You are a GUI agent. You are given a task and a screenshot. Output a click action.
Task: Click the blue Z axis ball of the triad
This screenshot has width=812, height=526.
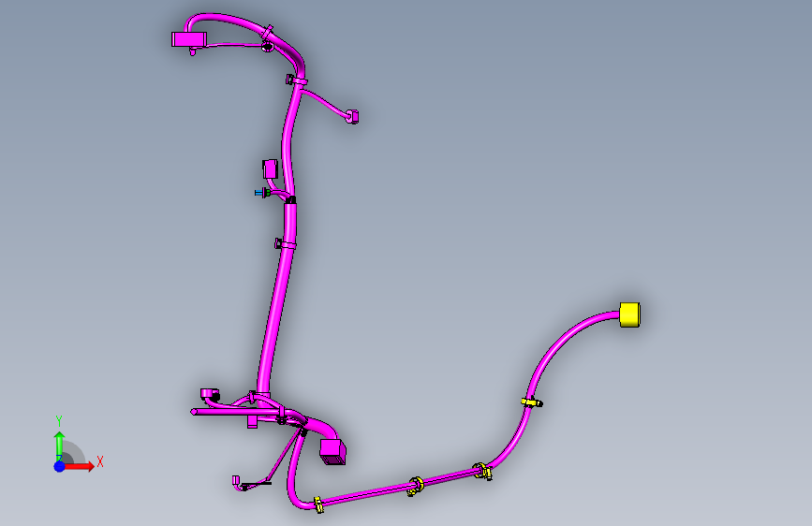pyautogui.click(x=60, y=466)
